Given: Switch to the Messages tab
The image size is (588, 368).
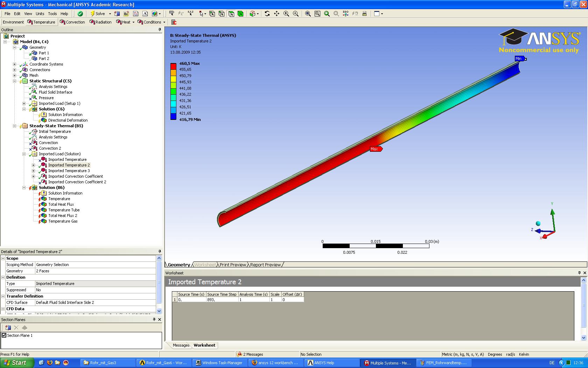Looking at the screenshot, I should coord(181,345).
